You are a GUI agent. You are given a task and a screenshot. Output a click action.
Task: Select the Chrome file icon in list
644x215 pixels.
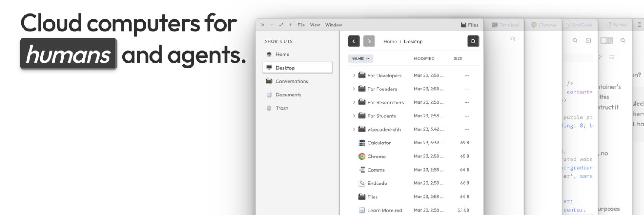tap(362, 156)
